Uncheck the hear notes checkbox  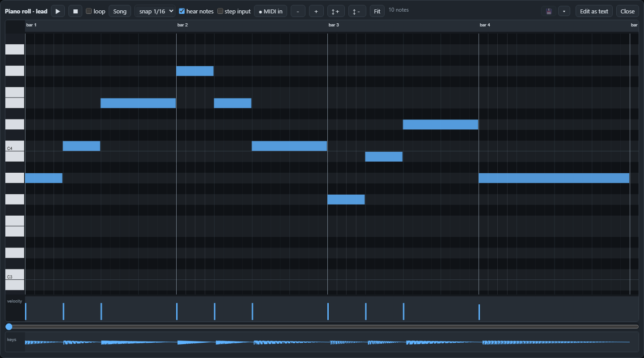point(182,11)
